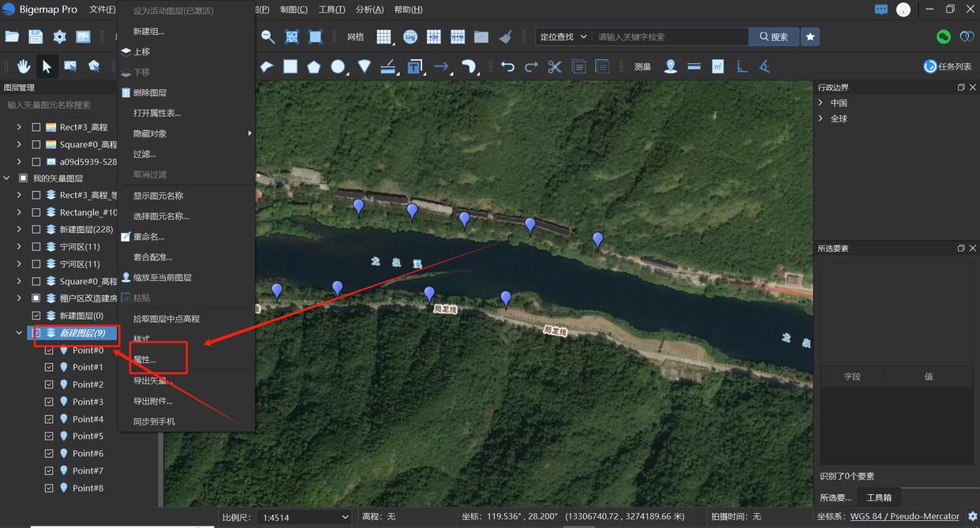This screenshot has width=980, height=528.
Task: Click the scissors cut icon
Action: point(555,66)
